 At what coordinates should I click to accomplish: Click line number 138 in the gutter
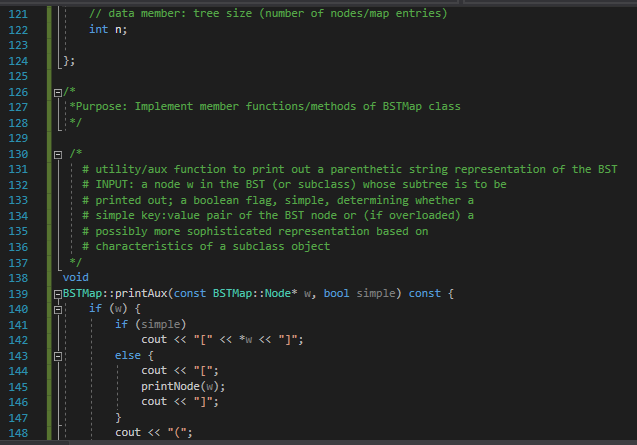tap(18, 278)
